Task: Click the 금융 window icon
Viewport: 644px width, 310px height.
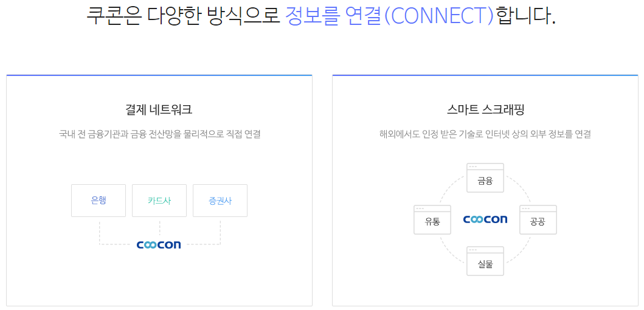Action: (485, 177)
